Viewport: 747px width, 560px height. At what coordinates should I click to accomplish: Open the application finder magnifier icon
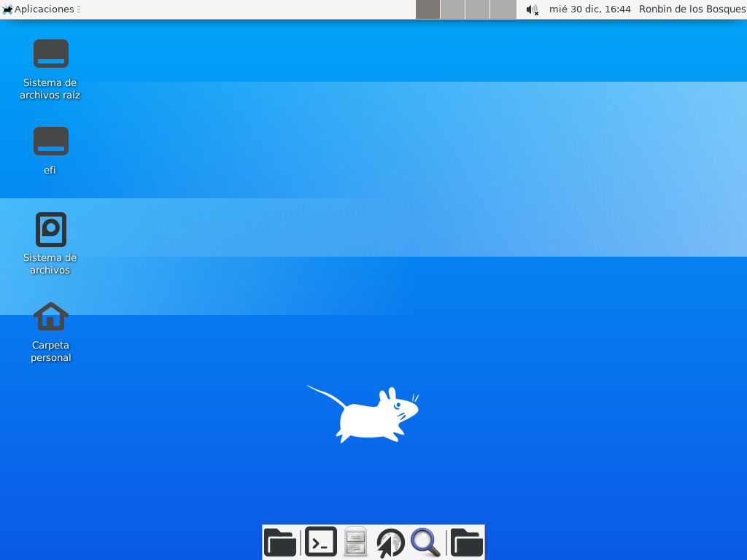(x=425, y=542)
